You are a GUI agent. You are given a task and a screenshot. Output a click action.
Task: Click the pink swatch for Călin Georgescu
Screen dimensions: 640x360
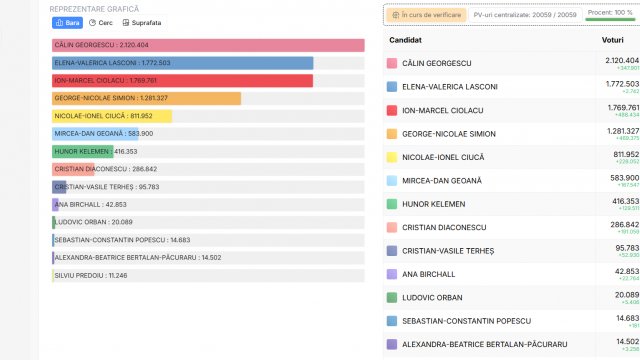(392, 63)
